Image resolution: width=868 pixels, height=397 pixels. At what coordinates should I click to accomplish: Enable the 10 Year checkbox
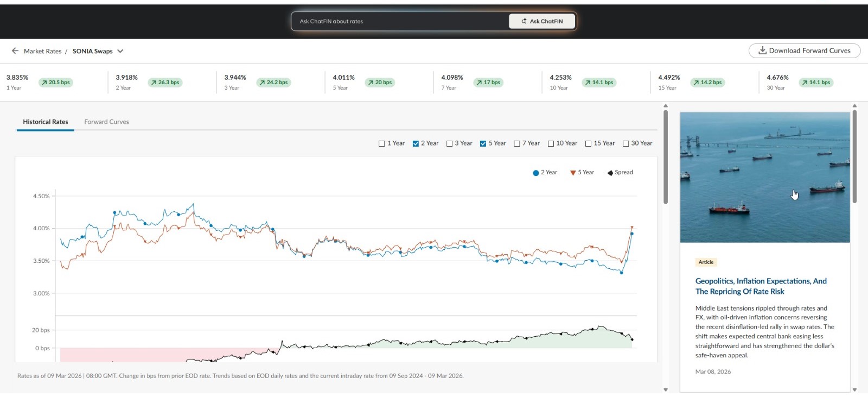(551, 144)
